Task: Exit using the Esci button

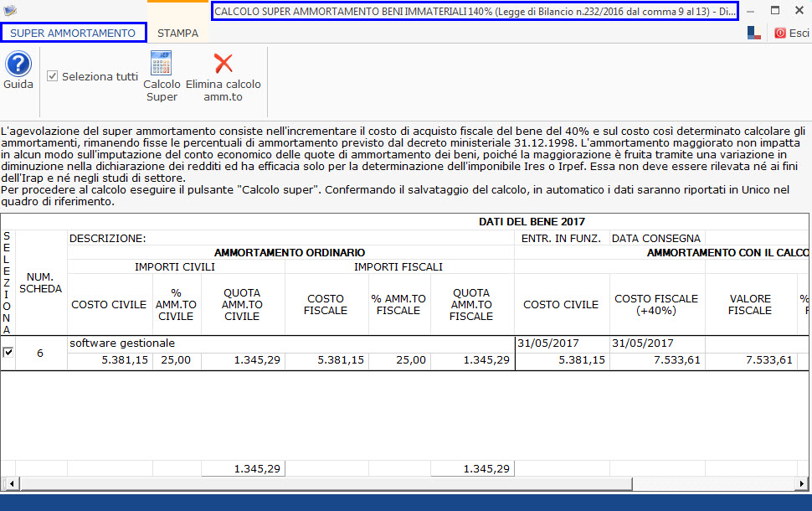Action: click(791, 33)
